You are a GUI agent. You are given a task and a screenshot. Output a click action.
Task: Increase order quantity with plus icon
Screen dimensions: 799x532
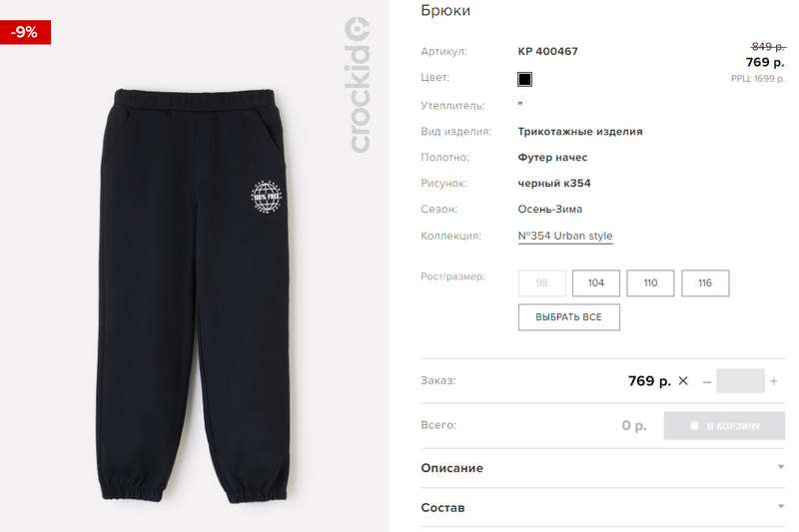coord(773,381)
